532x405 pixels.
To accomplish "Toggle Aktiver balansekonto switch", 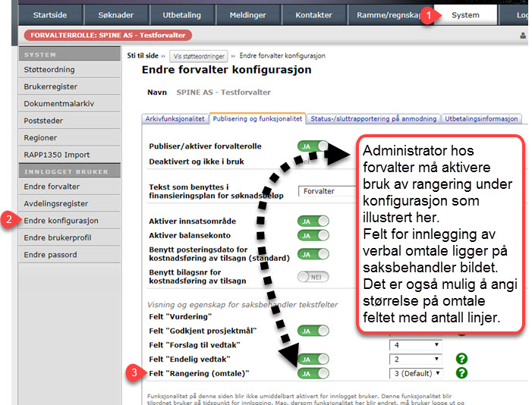I will pyautogui.click(x=313, y=235).
